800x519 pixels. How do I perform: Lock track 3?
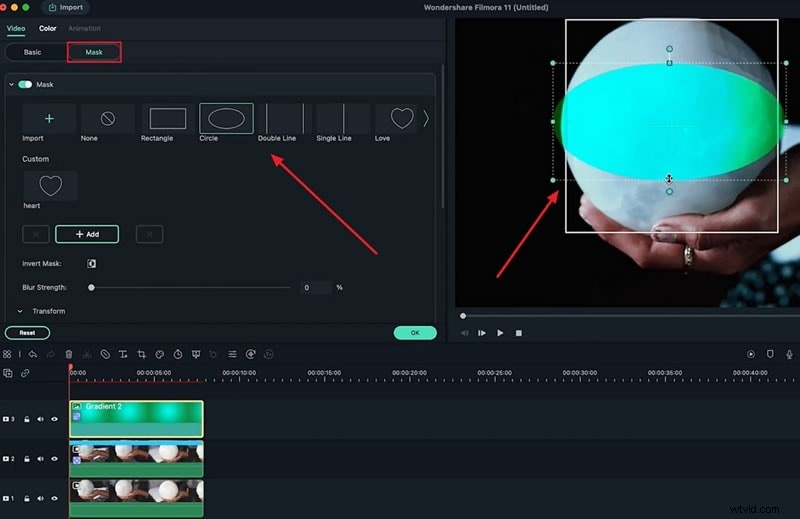pyautogui.click(x=27, y=419)
